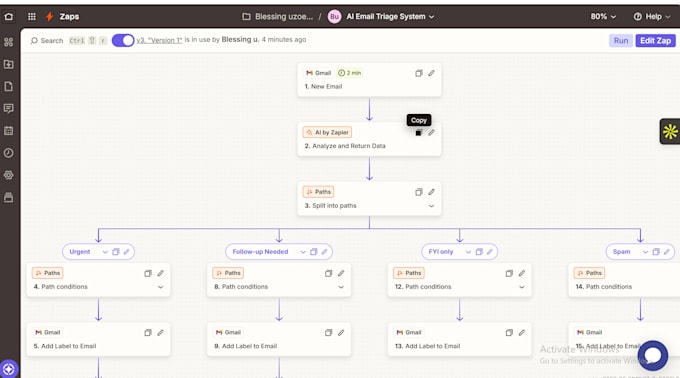Open the history clock sidebar icon
This screenshot has height=378, width=680.
9,153
